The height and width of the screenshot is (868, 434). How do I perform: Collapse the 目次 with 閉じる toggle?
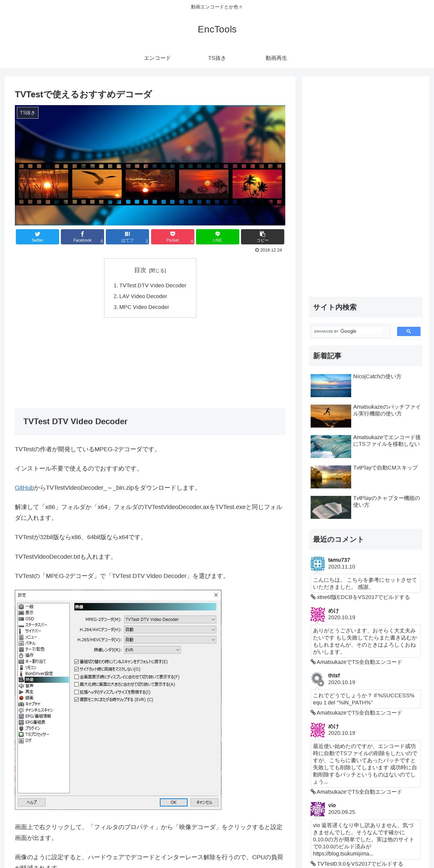[x=158, y=270]
